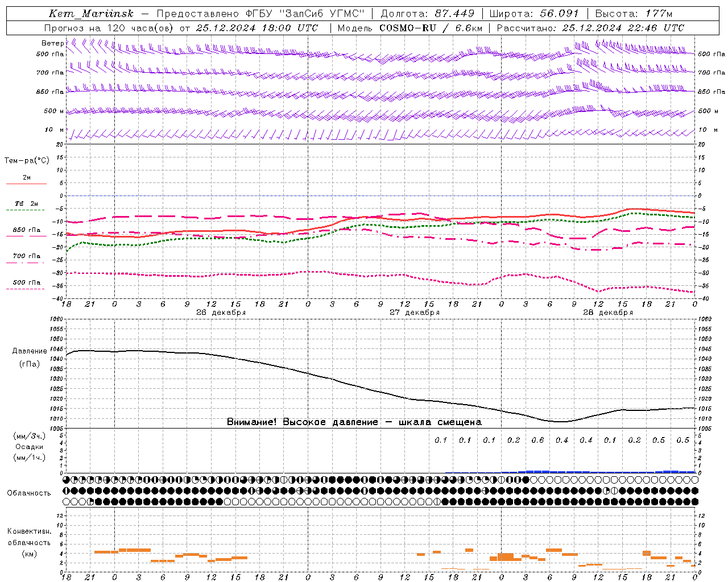Click the (мм/1ч.) precipitation unit label
728x582 pixels.
30,457
